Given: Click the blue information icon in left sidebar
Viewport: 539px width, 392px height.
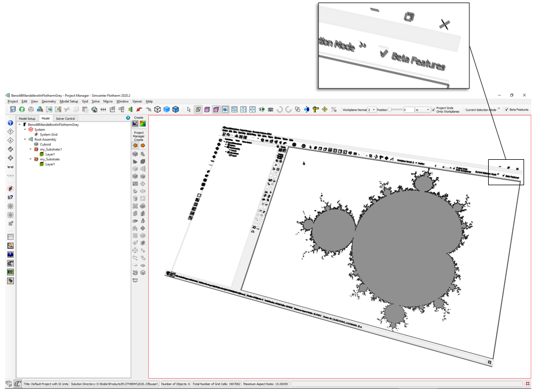Looking at the screenshot, I should 11,123.
